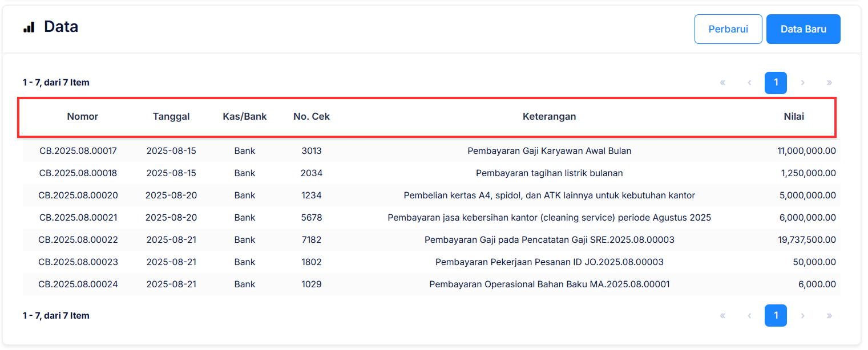Click the top previous-page arrow icon

749,83
